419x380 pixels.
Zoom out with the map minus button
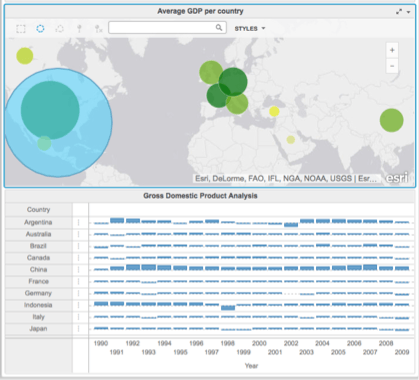click(392, 66)
